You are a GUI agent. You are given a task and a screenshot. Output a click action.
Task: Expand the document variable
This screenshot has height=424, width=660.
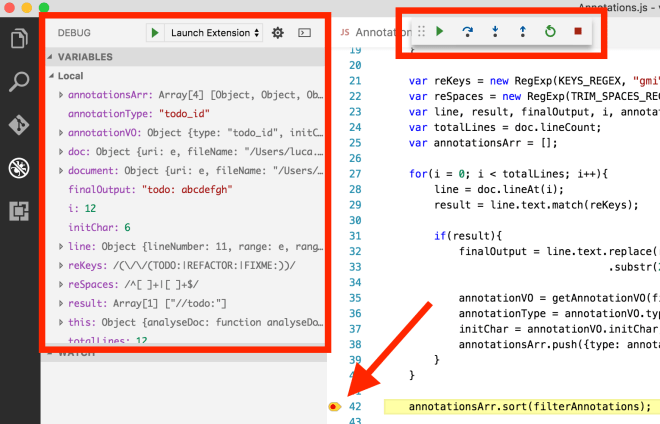point(61,171)
